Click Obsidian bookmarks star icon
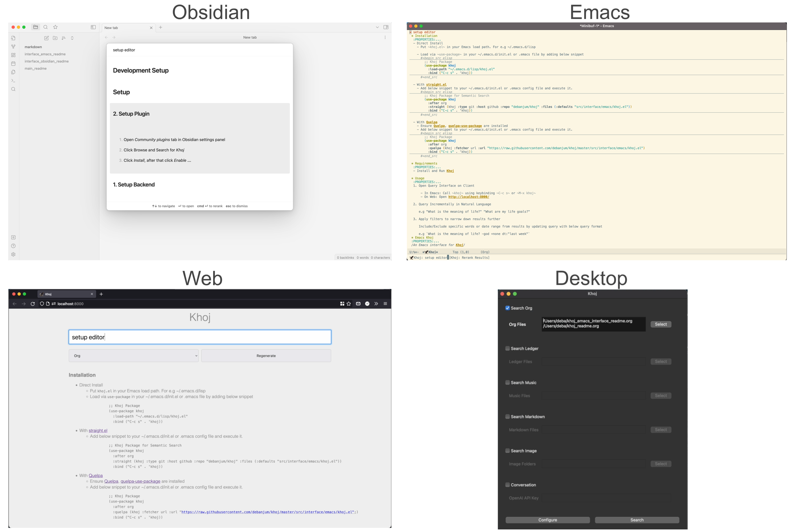 pos(55,27)
